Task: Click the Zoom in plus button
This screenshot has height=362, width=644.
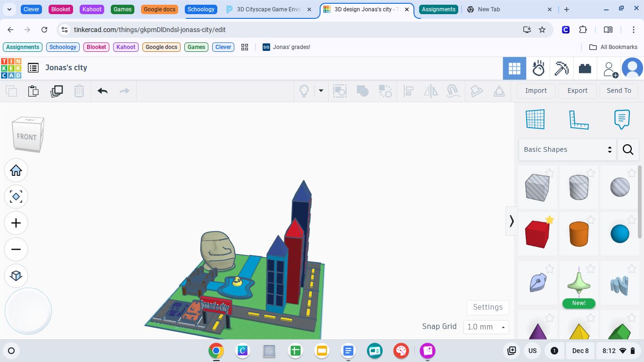Action: tap(16, 223)
